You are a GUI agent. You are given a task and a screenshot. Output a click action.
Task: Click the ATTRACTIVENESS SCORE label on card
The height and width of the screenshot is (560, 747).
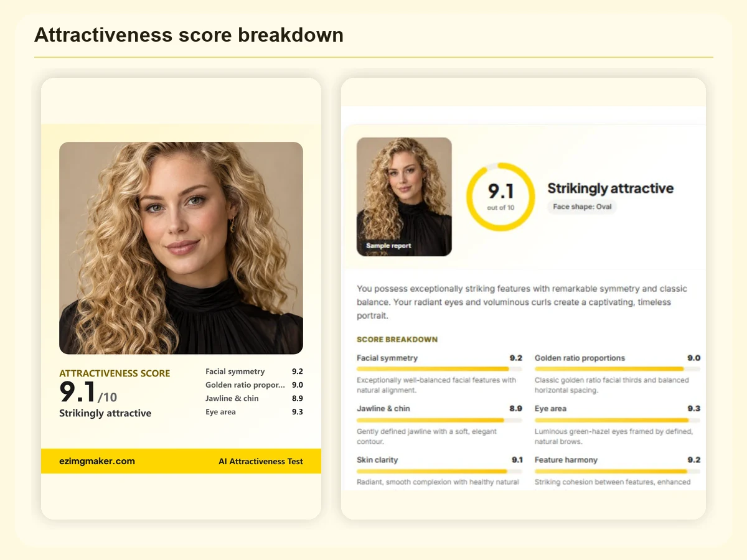pyautogui.click(x=115, y=373)
